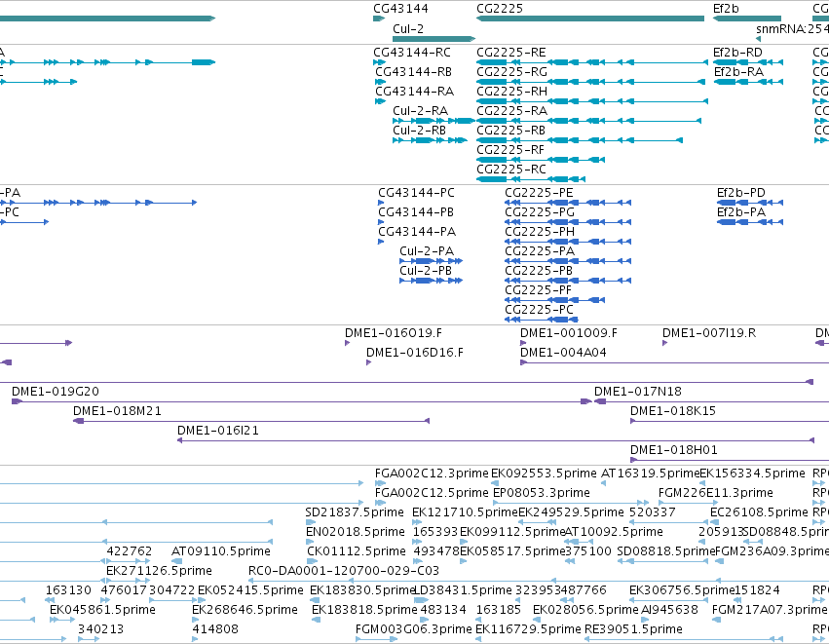Click EST FGA002C12.5prime
The width and height of the screenshot is (829, 644).
[x=432, y=493]
